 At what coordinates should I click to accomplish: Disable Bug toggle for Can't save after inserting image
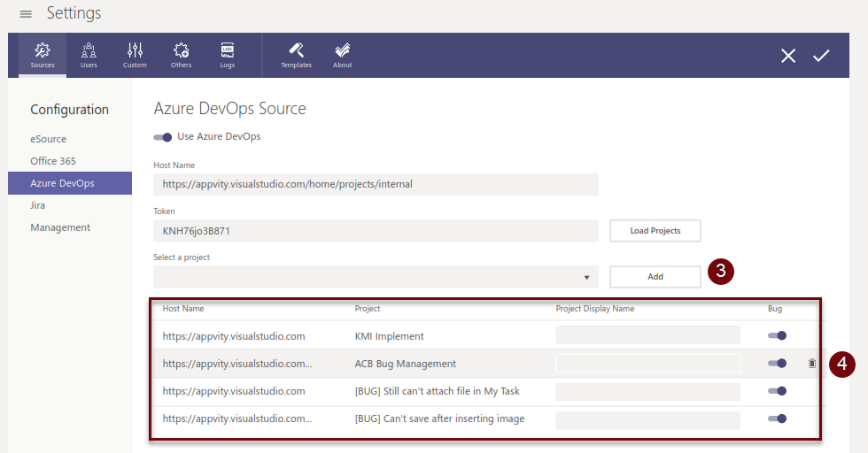point(777,418)
